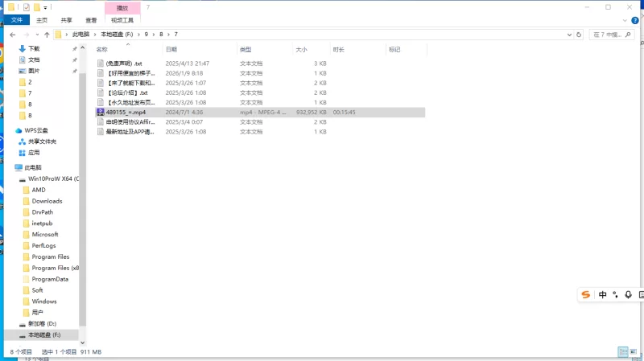Click the New Folder quick access icon

point(36,7)
